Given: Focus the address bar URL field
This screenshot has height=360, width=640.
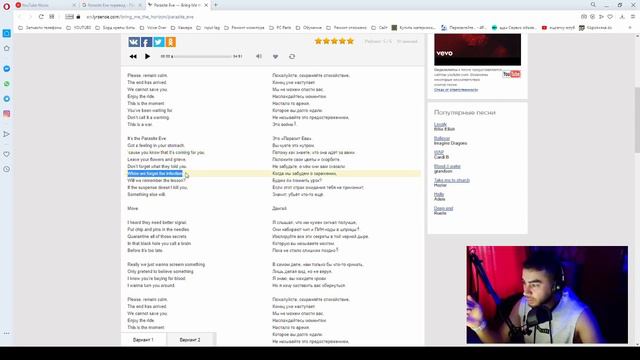Looking at the screenshot, I should tap(140, 17).
